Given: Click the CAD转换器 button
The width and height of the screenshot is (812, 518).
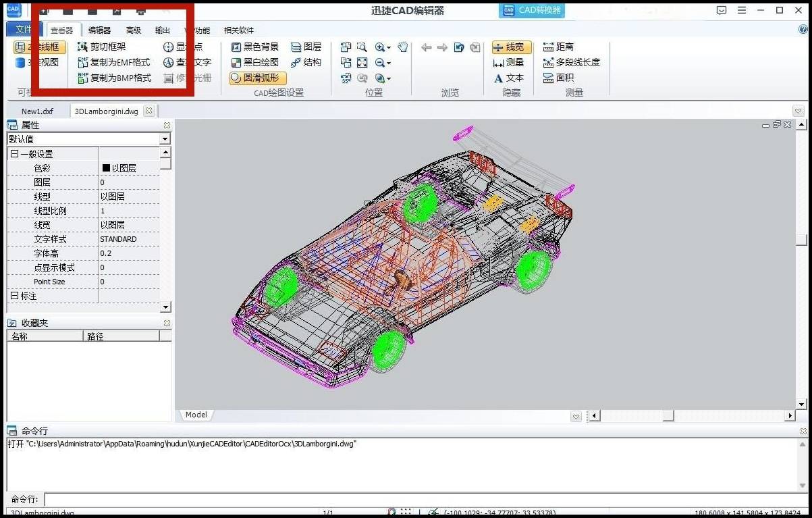Looking at the screenshot, I should [532, 10].
